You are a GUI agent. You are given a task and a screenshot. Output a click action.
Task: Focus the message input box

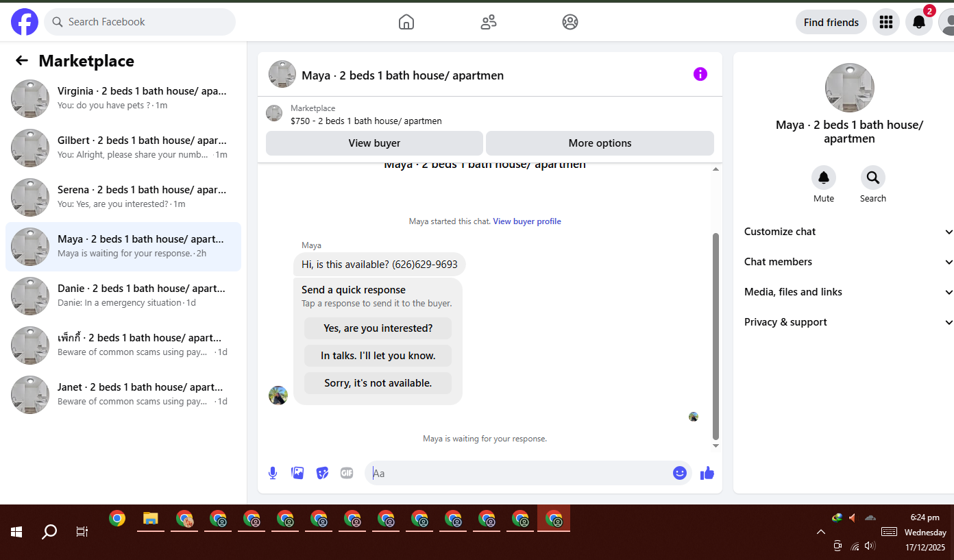pos(518,473)
